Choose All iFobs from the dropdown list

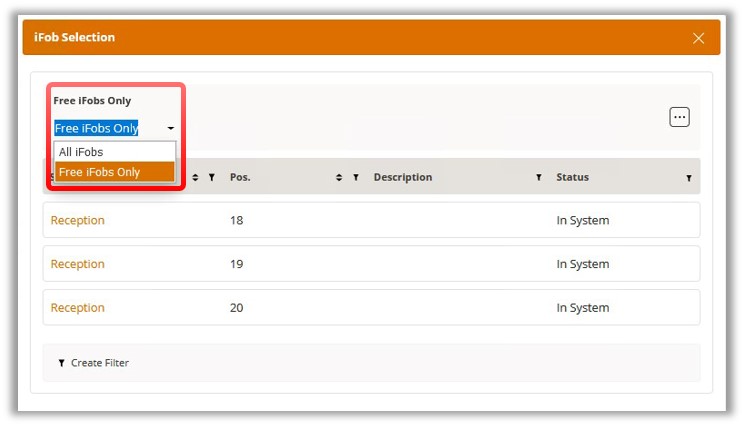81,152
